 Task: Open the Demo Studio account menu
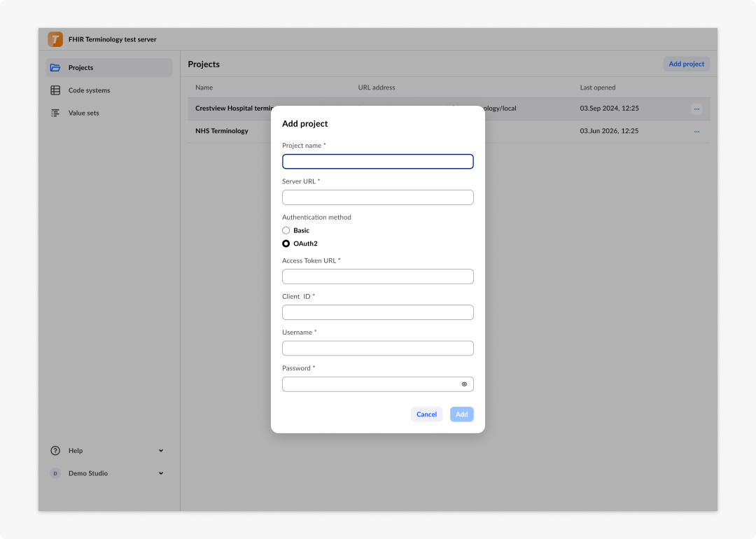coord(109,473)
